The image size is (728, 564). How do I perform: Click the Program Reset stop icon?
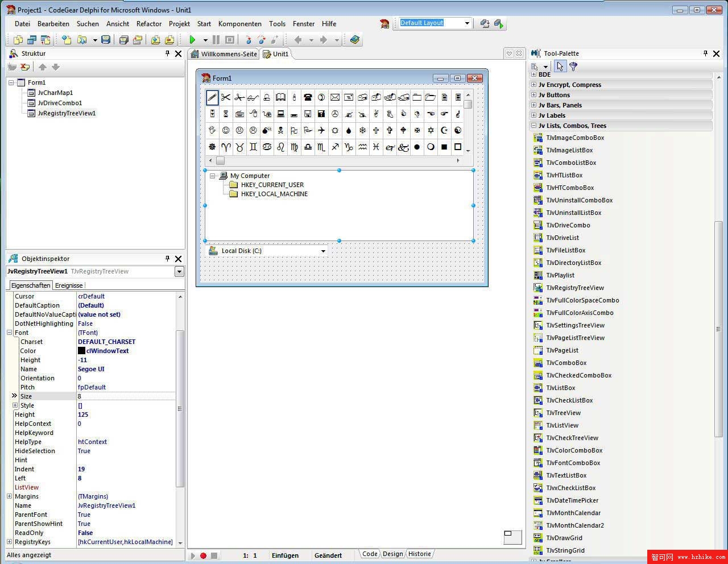pos(230,40)
